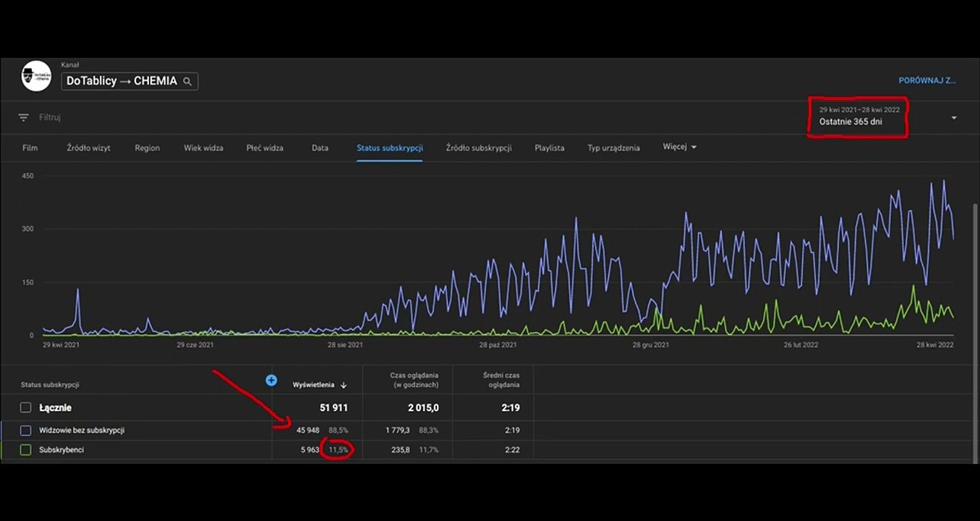Click the sort arrow beside Wyświetlenia
This screenshot has height=521, width=980.
(344, 386)
